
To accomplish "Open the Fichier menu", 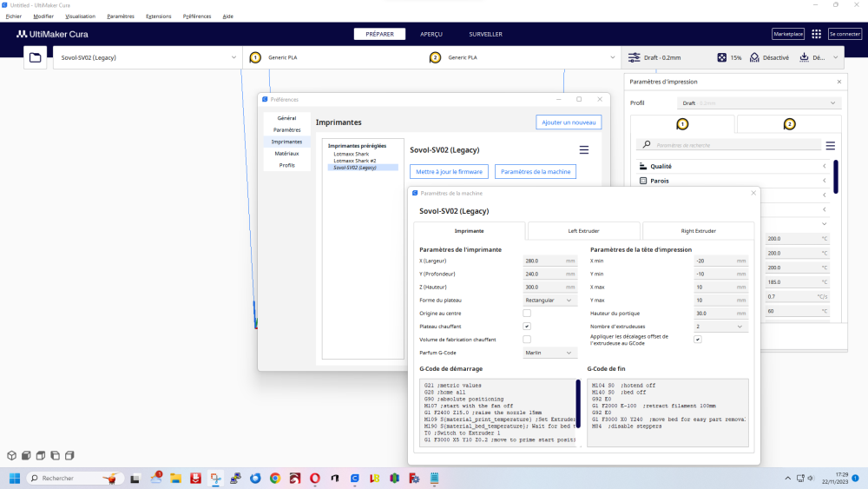I will pyautogui.click(x=14, y=17).
